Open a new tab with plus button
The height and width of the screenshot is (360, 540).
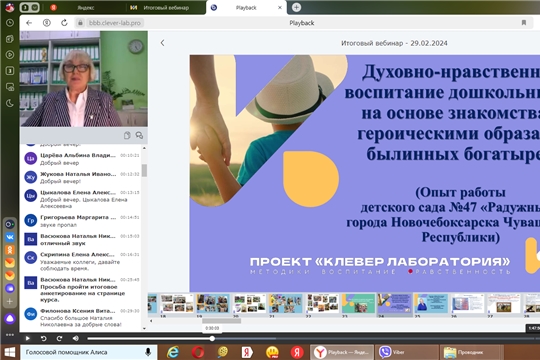point(296,7)
